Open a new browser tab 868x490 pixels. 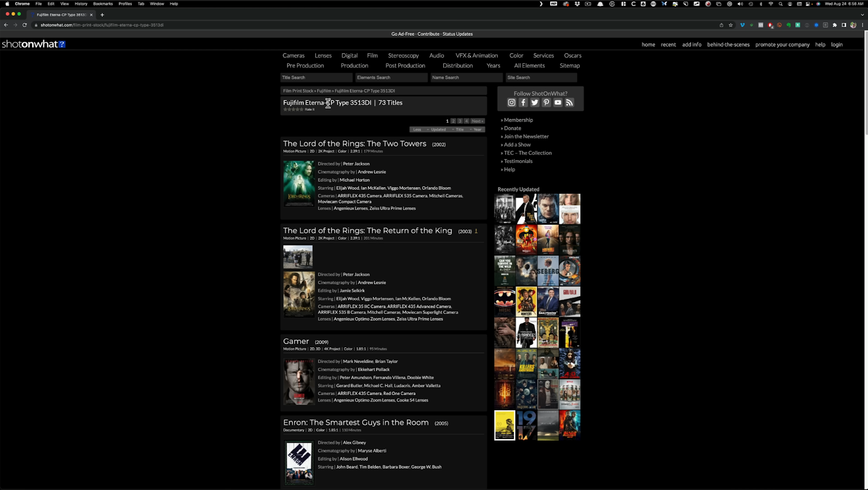click(102, 15)
